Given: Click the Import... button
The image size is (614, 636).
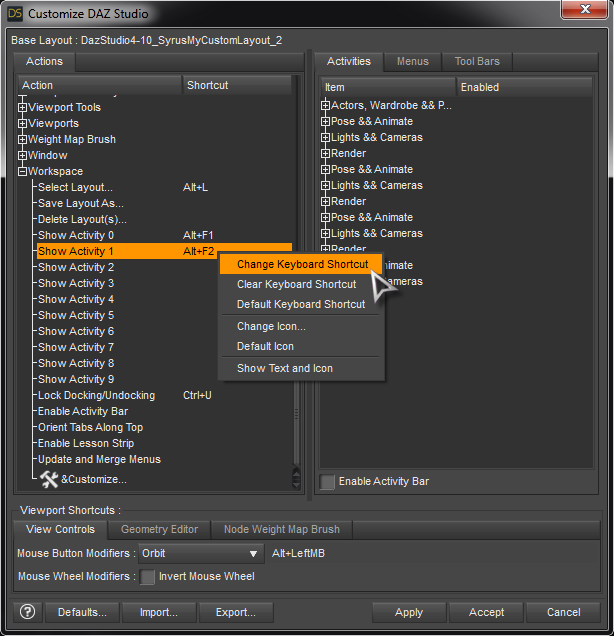Looking at the screenshot, I should (159, 612).
